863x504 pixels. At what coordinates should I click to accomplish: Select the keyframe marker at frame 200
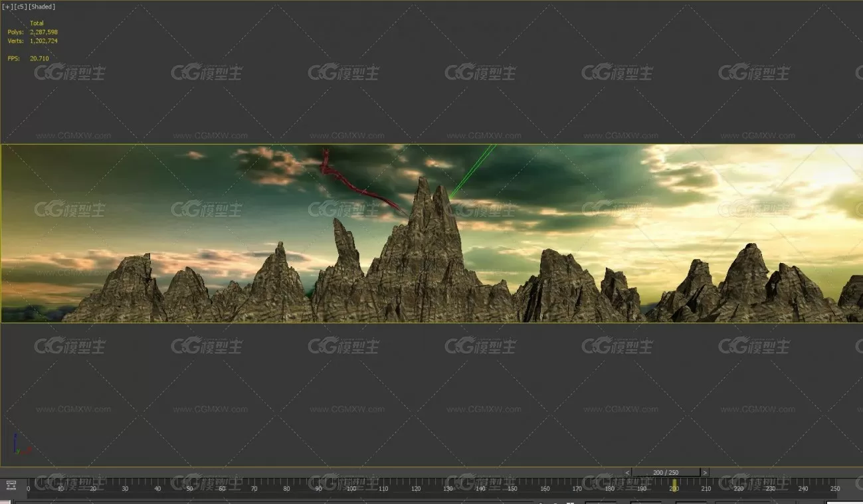[x=674, y=485]
